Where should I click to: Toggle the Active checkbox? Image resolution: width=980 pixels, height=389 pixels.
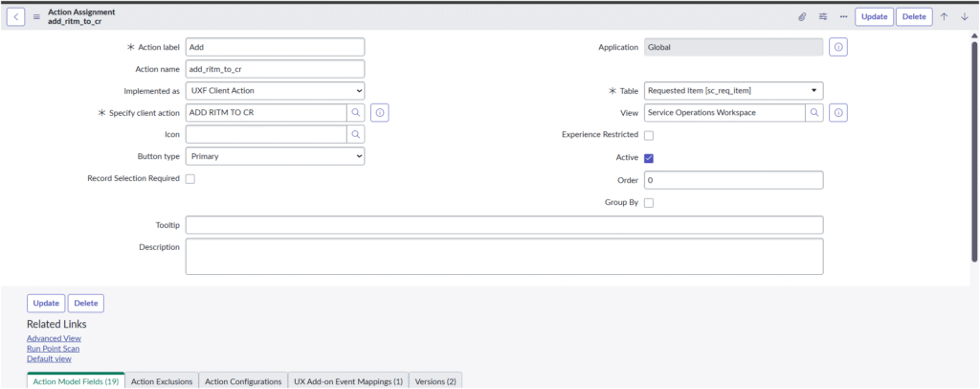649,158
